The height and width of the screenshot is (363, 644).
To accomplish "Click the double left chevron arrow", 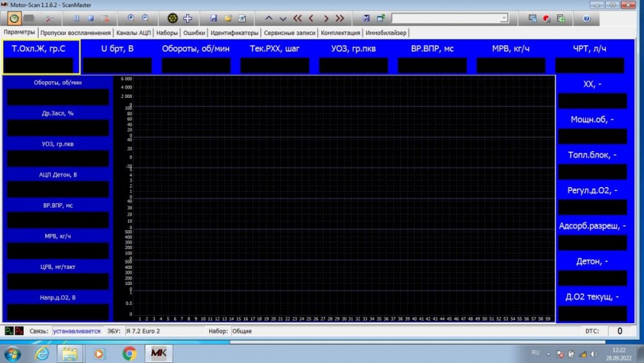I will coord(297,19).
